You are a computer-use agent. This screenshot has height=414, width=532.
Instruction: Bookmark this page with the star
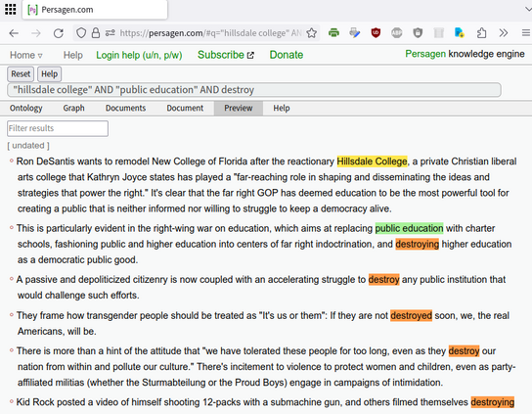(x=311, y=33)
